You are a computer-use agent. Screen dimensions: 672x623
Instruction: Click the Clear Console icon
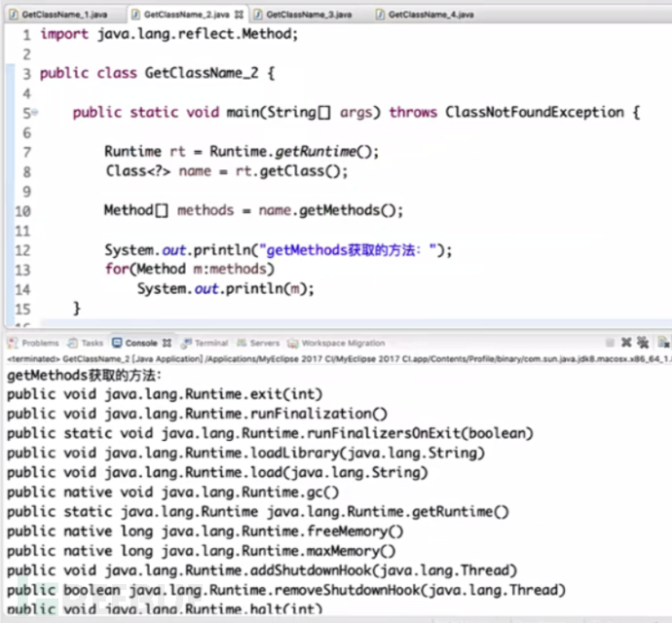point(663,343)
